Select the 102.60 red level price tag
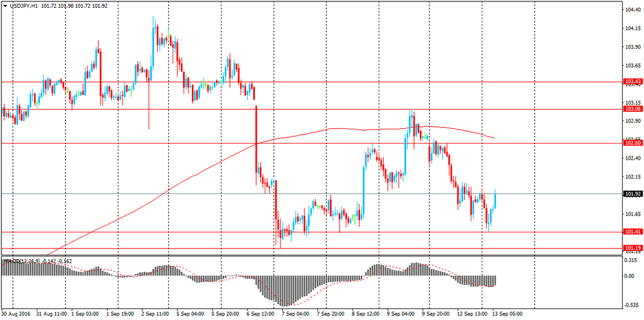This screenshot has width=644, height=320. [632, 143]
